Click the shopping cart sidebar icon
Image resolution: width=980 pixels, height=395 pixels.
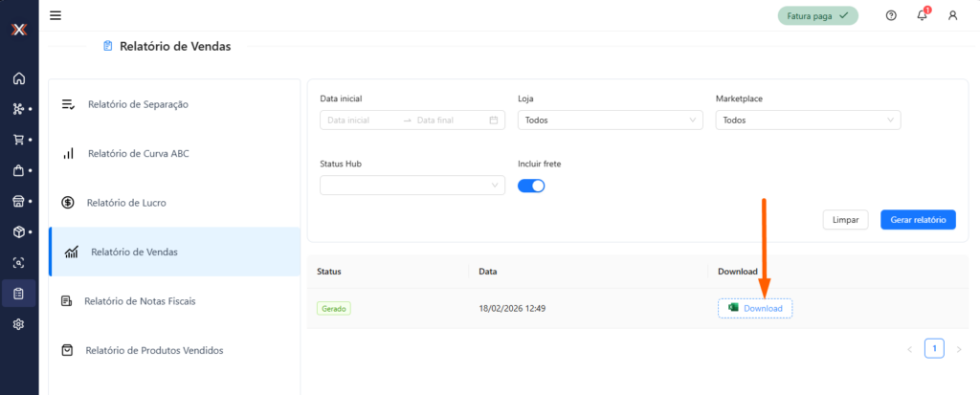click(18, 140)
